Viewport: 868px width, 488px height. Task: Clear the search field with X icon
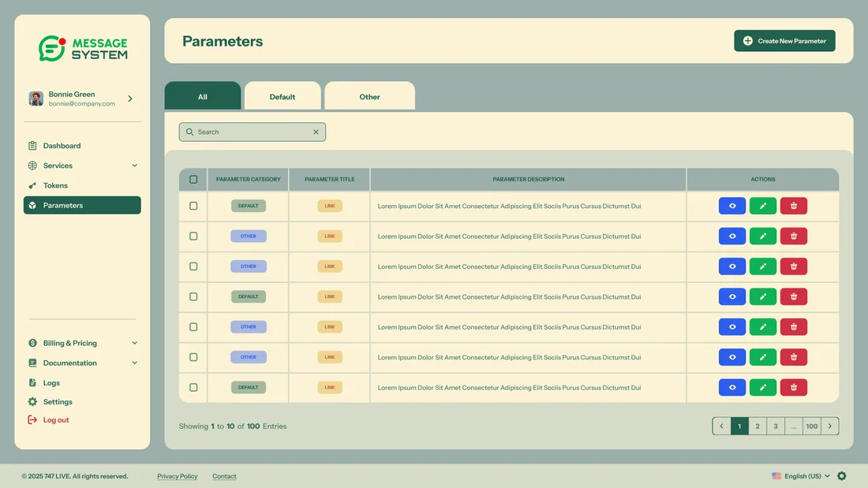click(x=316, y=132)
